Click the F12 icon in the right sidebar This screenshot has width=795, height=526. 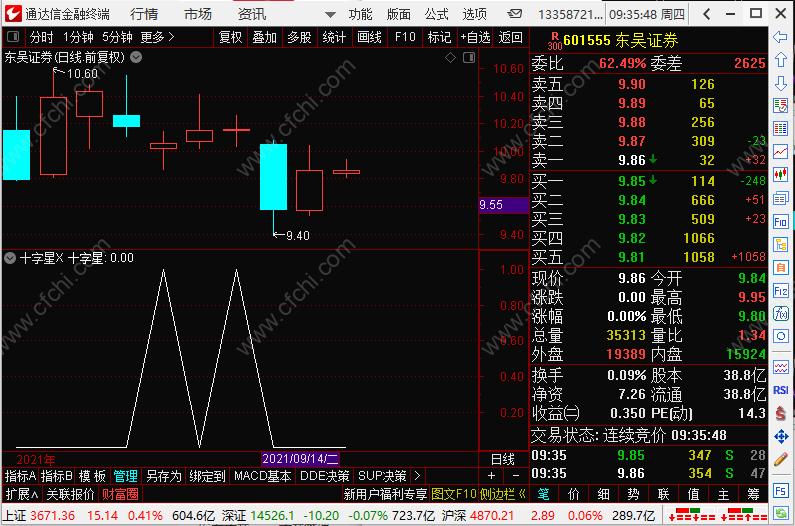(x=780, y=291)
